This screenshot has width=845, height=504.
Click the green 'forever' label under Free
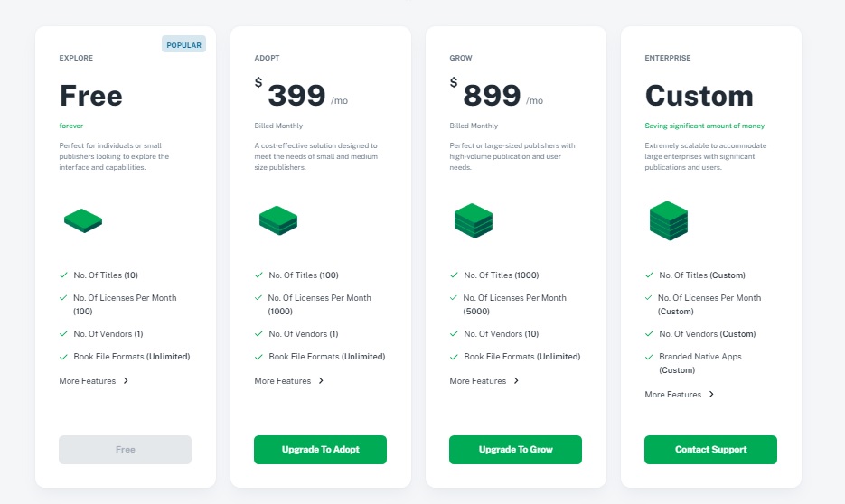pyautogui.click(x=71, y=126)
